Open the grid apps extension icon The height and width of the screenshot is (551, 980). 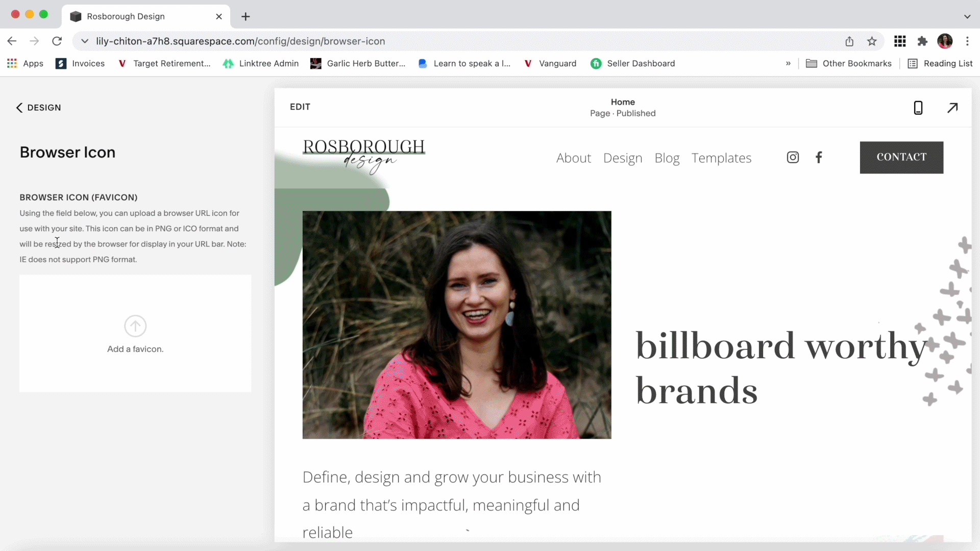900,41
